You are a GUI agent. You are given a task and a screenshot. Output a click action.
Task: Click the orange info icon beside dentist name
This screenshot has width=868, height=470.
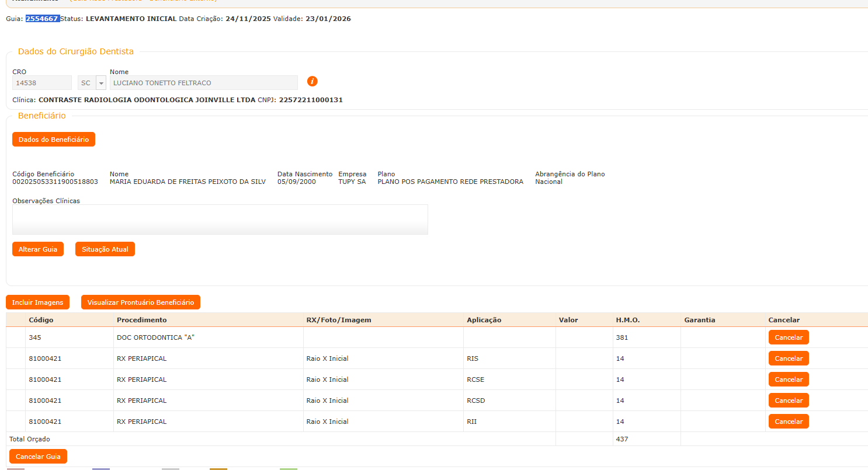[x=313, y=81]
